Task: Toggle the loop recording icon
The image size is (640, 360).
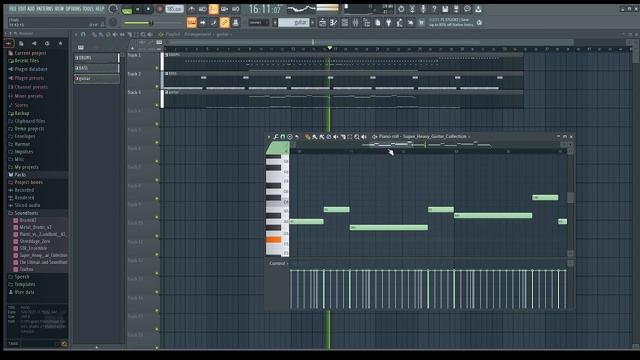Action: pyautogui.click(x=236, y=9)
